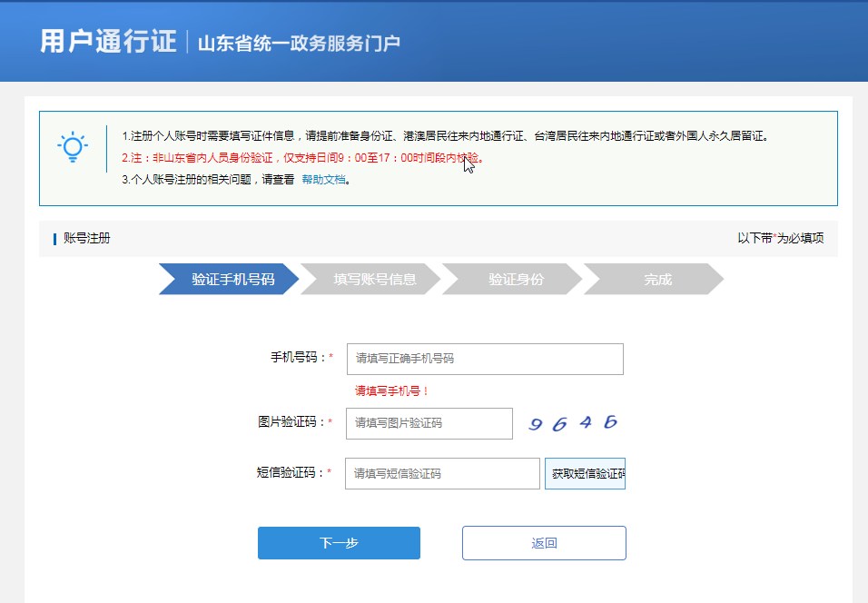This screenshot has height=603, width=868.
Task: Click the 账号注册 section heading
Action: [x=86, y=239]
